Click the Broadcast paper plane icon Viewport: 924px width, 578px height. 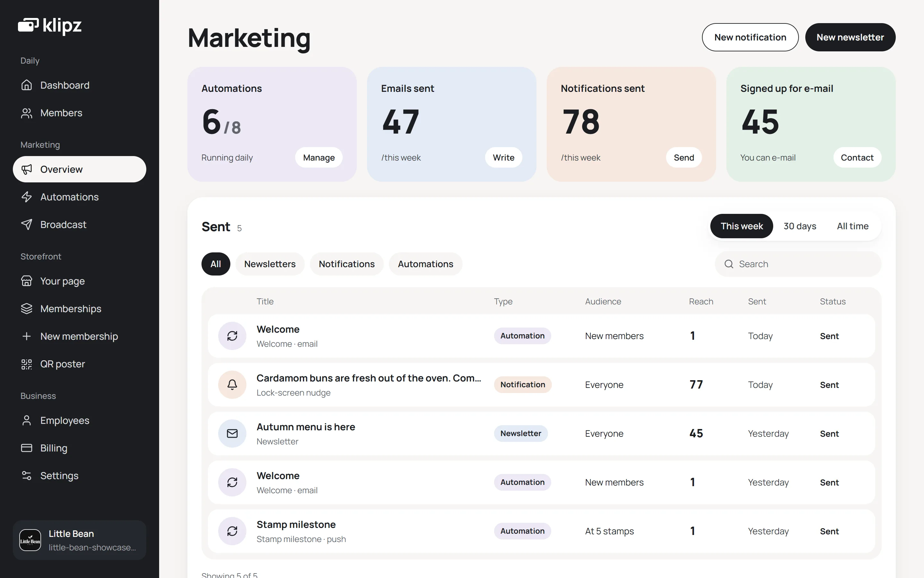(26, 224)
